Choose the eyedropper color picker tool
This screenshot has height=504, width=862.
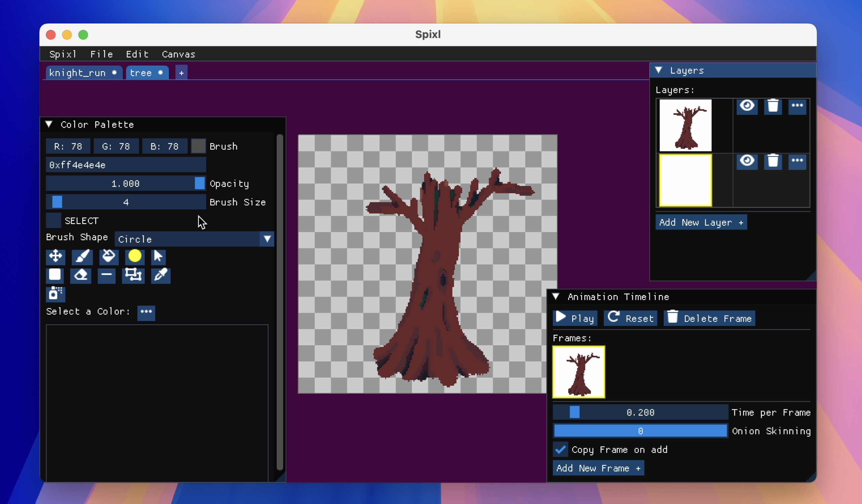pyautogui.click(x=161, y=275)
